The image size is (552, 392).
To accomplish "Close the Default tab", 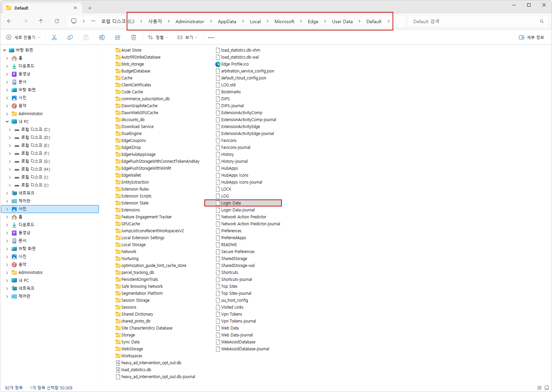I will [75, 8].
